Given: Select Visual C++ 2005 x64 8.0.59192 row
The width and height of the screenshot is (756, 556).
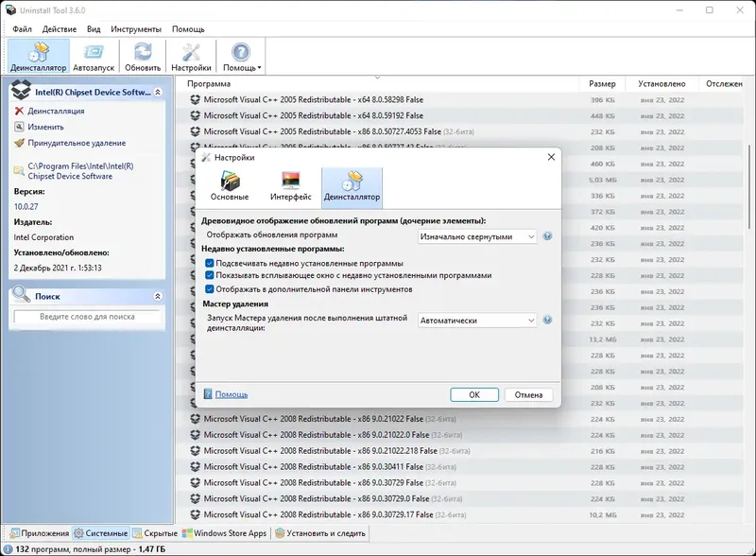Looking at the screenshot, I should pos(458,115).
